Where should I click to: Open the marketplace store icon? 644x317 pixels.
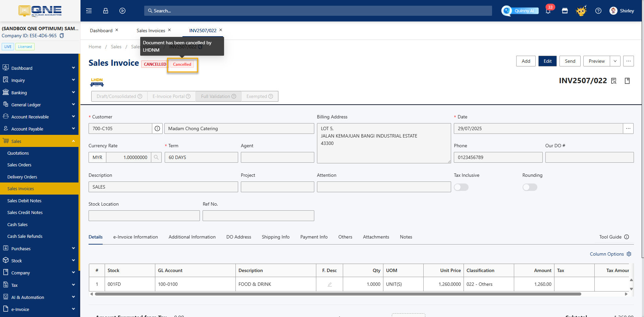565,11
